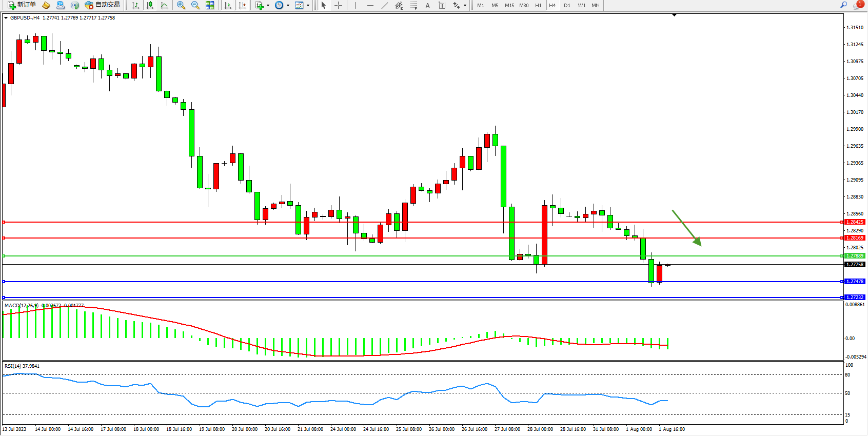
Task: Toggle AutoTrading (自动交易) on
Action: [102, 5]
